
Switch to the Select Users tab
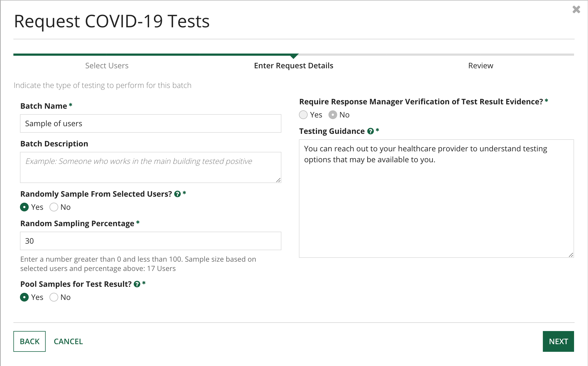[x=107, y=65]
